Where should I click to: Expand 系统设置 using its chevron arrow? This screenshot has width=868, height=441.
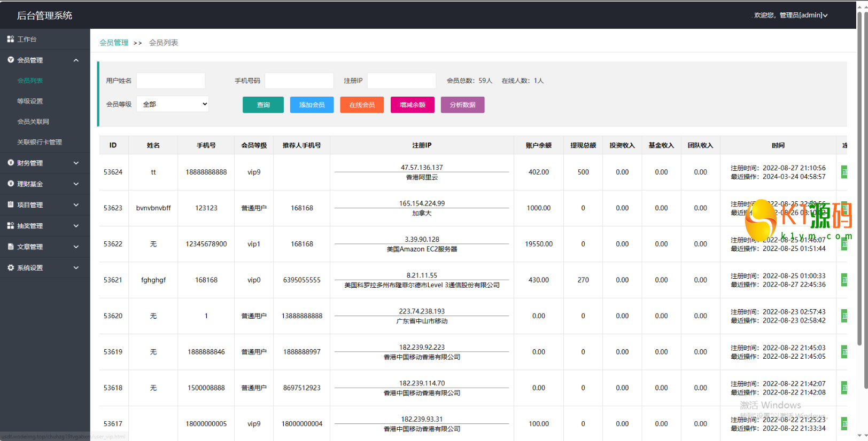(x=76, y=268)
